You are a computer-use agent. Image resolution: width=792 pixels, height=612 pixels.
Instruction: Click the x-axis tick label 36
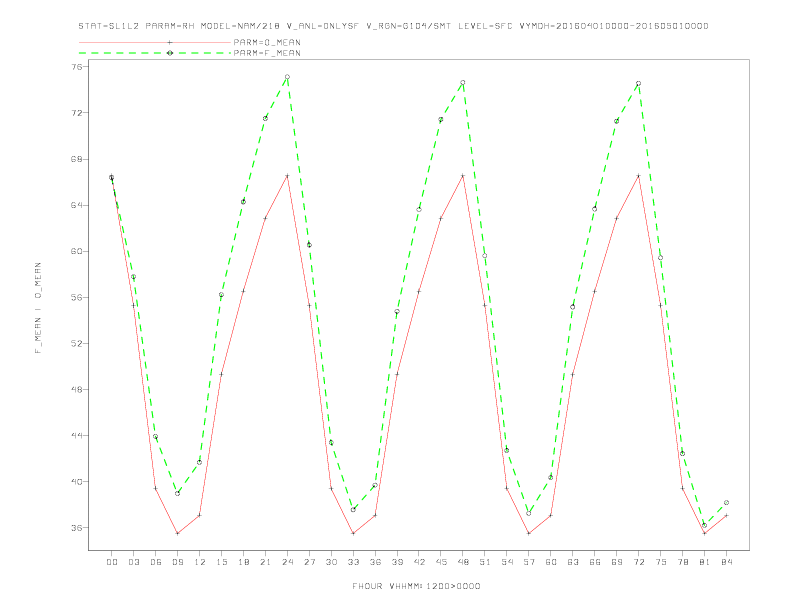[375, 562]
